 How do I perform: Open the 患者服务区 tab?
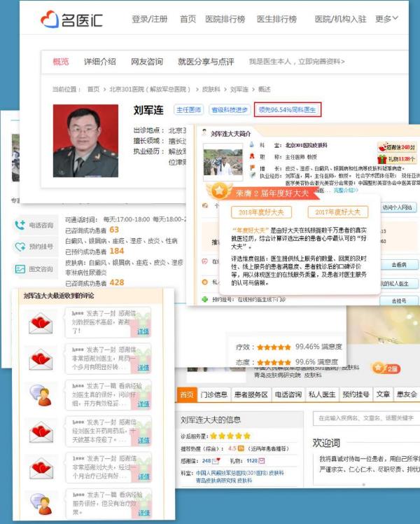(251, 394)
